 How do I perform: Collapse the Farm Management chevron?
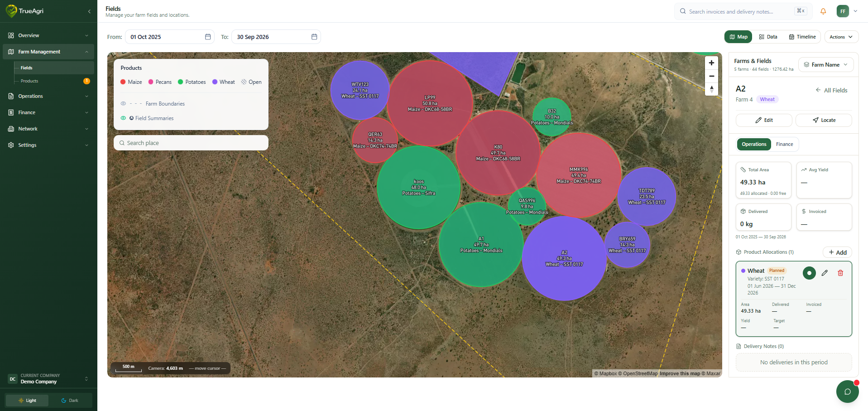[x=86, y=52]
